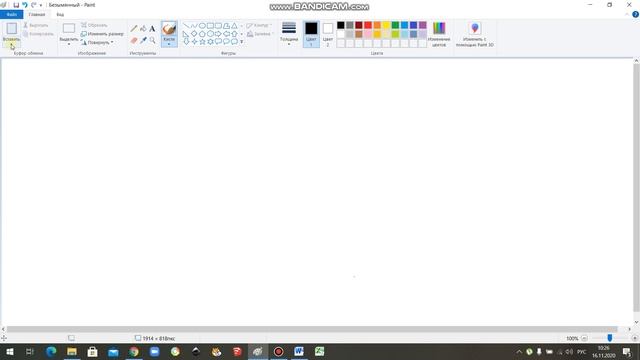The width and height of the screenshot is (640, 360).
Task: Select the Oval shape
Action: (202, 26)
